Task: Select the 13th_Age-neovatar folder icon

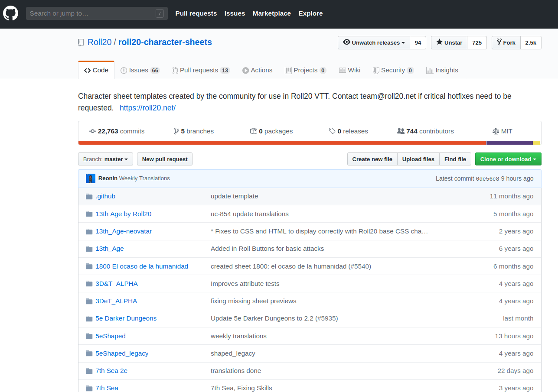Action: 89,231
